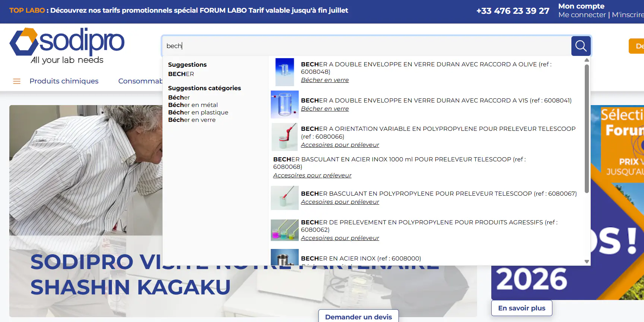
Task: Open result BECHER A DOUBLE ENVELOPPE RACCORD A OLIVE
Action: (426, 68)
